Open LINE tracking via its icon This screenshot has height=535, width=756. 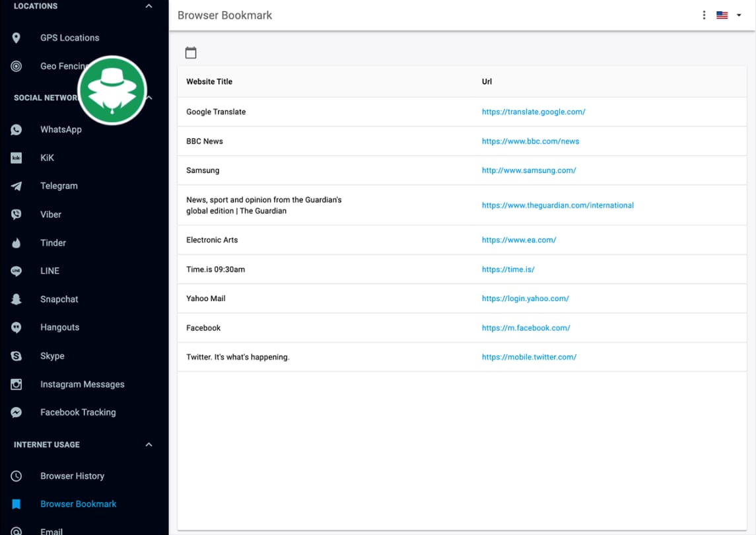point(16,271)
